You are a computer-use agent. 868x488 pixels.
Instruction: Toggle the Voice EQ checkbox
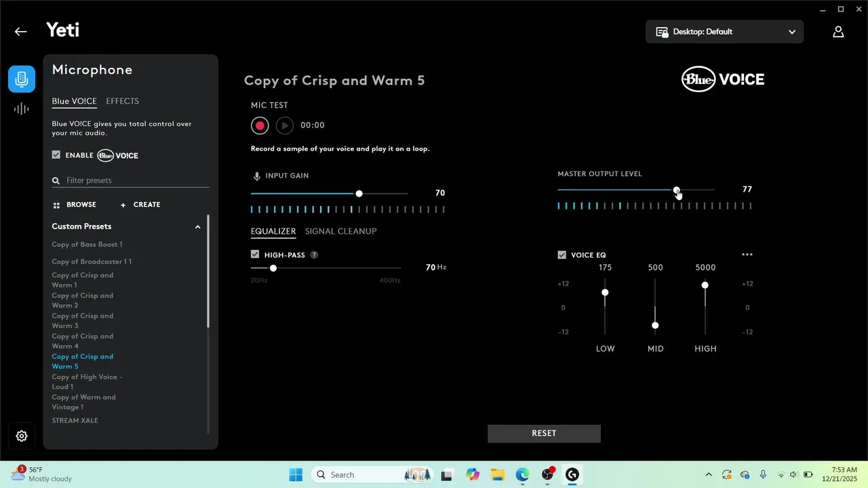click(x=561, y=255)
